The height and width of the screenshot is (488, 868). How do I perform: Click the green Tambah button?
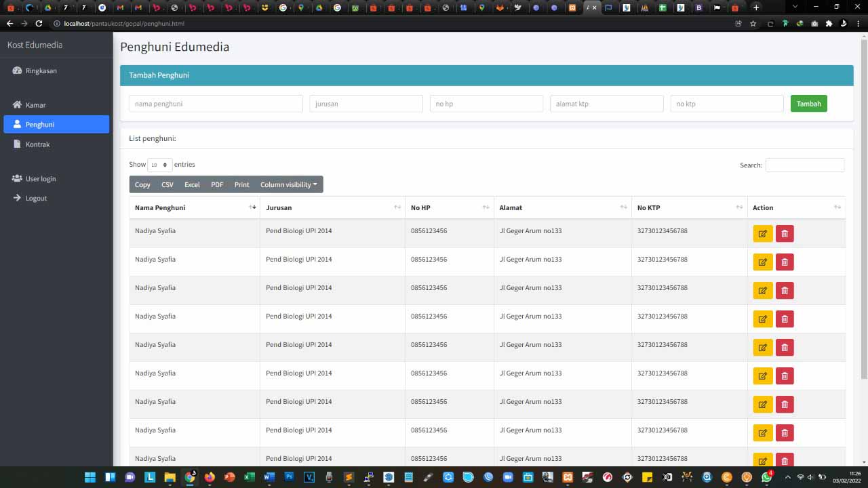pyautogui.click(x=808, y=104)
